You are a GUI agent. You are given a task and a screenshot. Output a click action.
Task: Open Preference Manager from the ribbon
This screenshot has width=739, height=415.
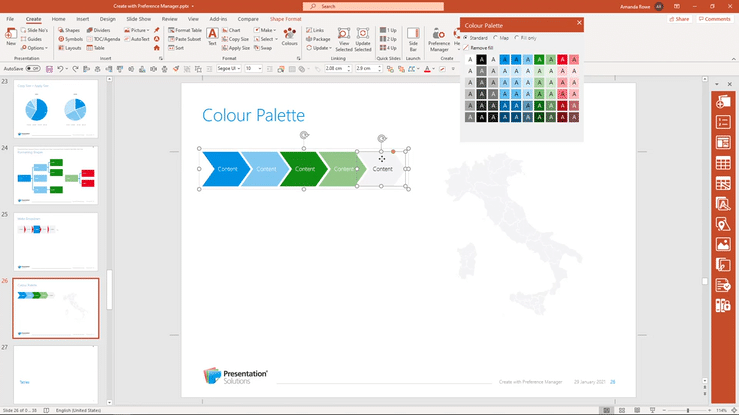[x=439, y=38]
